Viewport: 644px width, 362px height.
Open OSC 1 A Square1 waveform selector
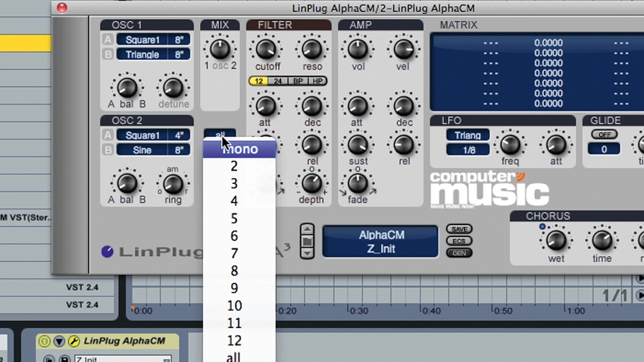click(142, 40)
